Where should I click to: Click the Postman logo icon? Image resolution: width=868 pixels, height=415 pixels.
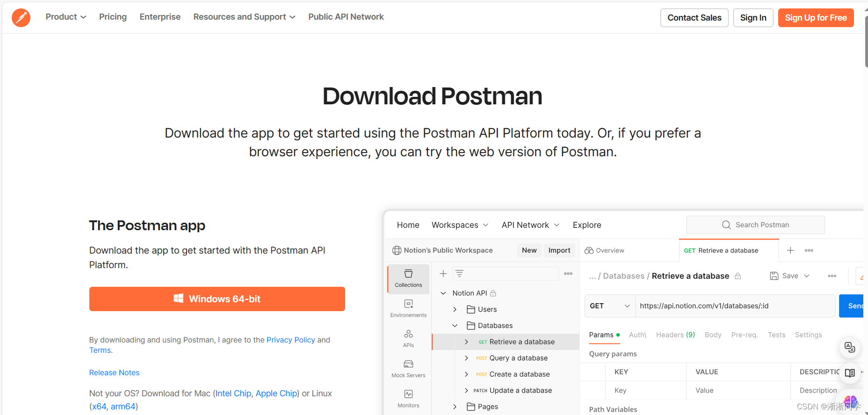click(21, 18)
